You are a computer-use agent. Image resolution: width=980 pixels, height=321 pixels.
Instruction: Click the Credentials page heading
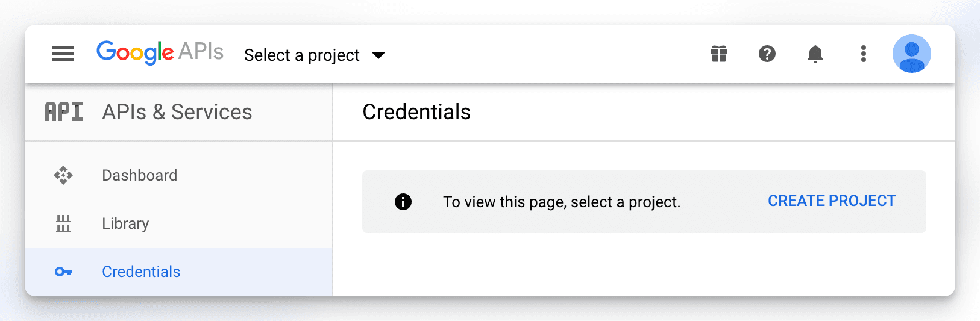point(416,112)
